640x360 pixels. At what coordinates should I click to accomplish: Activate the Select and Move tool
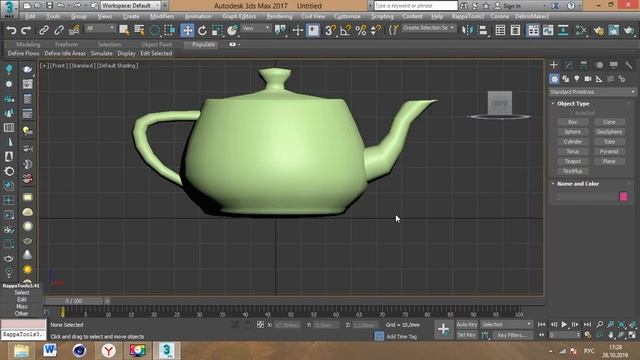[x=187, y=30]
